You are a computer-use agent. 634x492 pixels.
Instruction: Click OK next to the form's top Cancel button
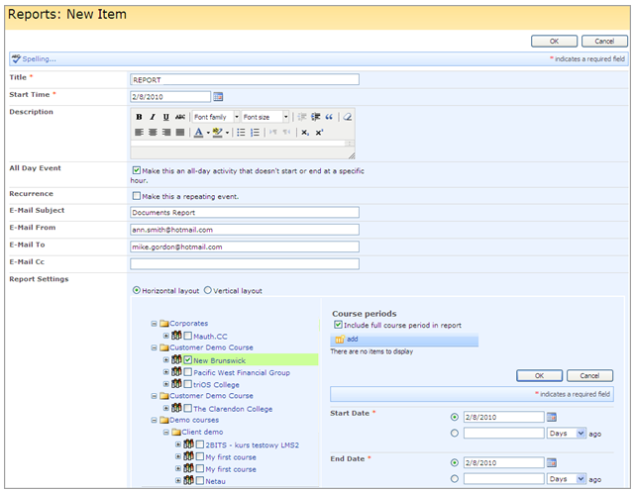click(x=554, y=41)
